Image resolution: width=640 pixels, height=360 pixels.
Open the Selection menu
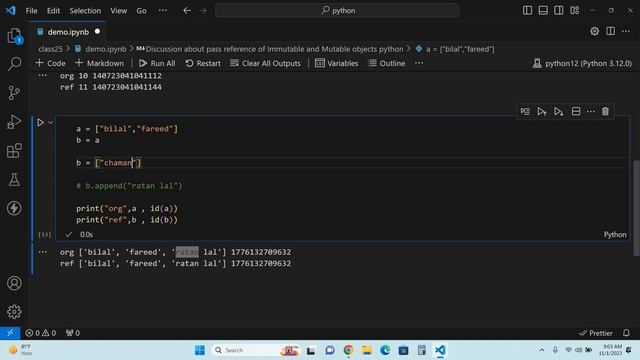pyautogui.click(x=85, y=11)
